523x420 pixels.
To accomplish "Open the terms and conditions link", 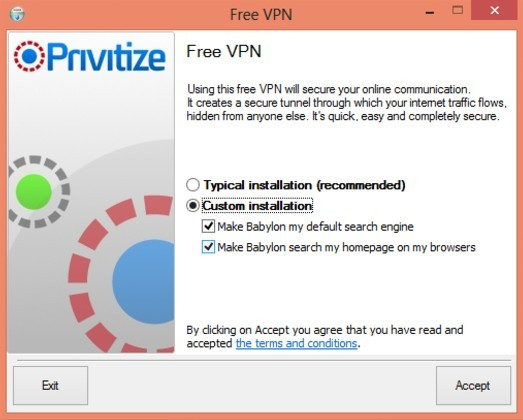I will [x=296, y=343].
